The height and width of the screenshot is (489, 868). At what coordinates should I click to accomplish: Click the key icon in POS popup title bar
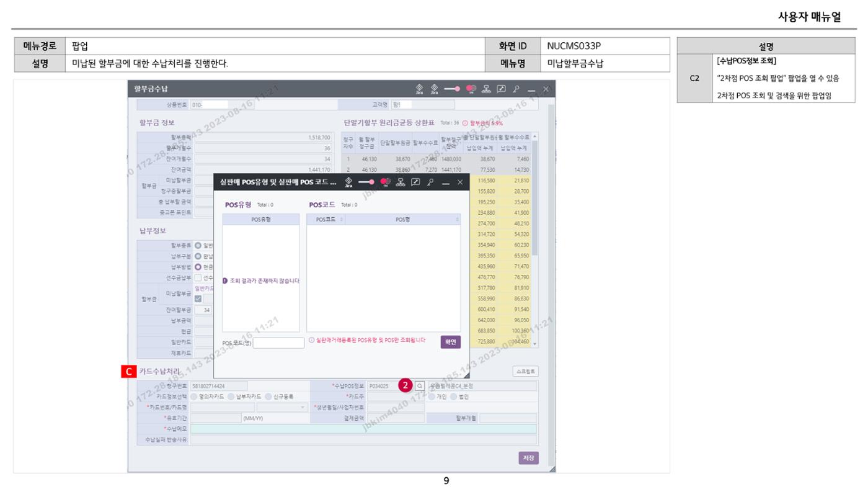[429, 182]
